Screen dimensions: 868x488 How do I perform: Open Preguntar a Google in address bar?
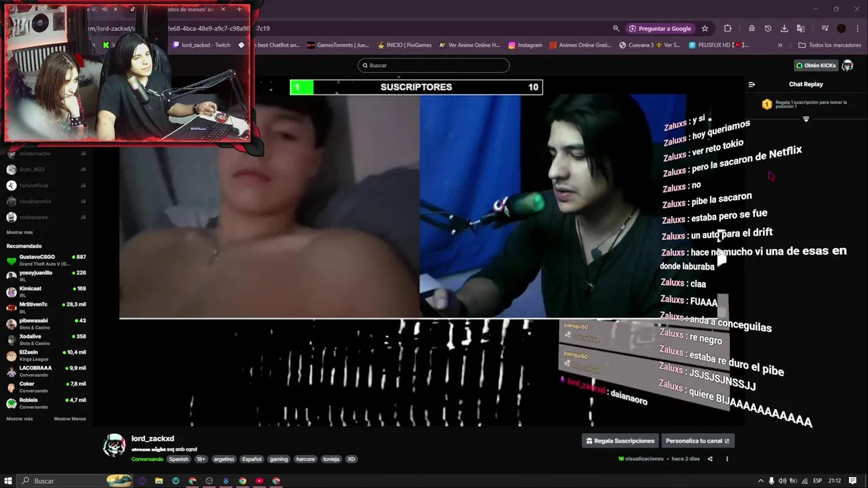660,28
